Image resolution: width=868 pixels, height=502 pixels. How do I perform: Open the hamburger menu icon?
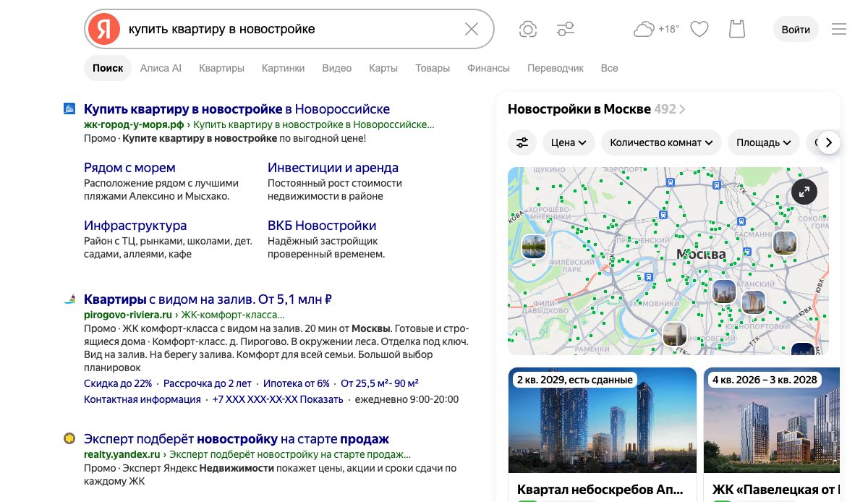tap(839, 29)
